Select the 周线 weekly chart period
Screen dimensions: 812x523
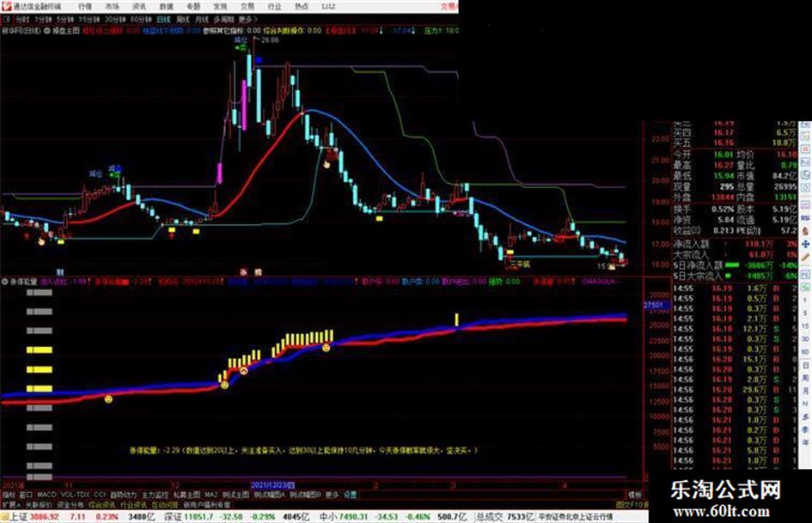pos(183,19)
